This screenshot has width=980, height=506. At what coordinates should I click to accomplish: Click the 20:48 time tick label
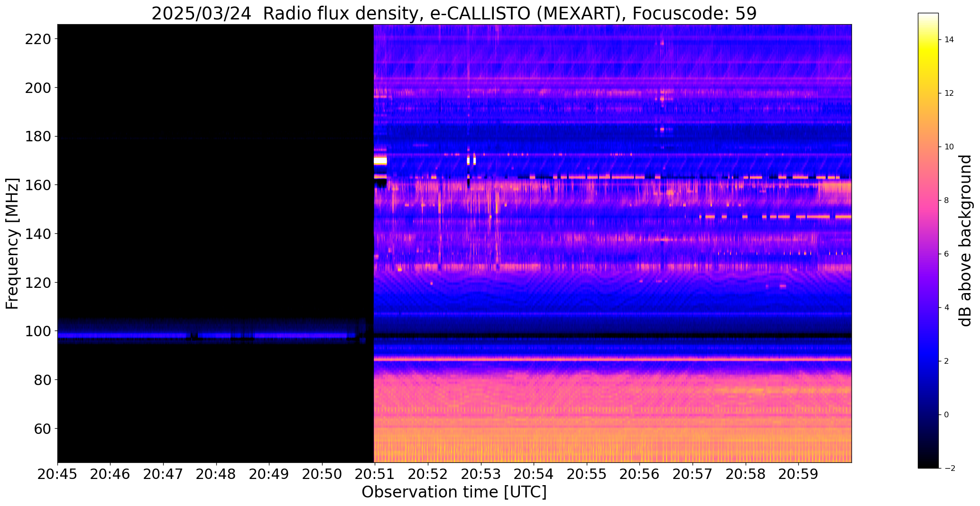[216, 475]
